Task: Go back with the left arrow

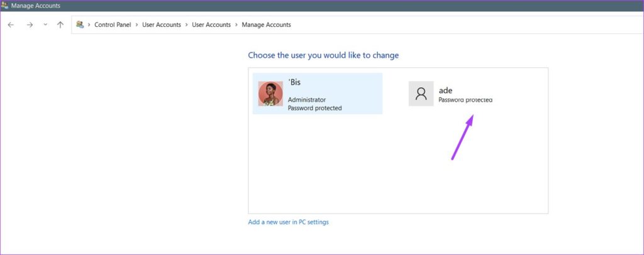Action: [11, 24]
